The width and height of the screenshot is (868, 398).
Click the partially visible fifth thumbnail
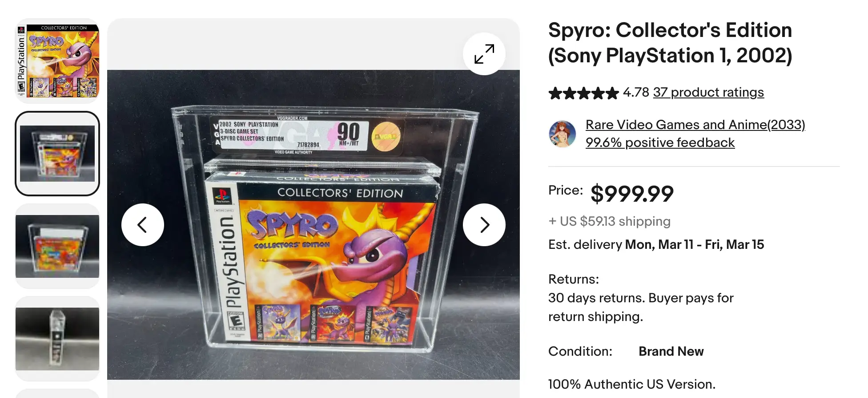[x=57, y=394]
